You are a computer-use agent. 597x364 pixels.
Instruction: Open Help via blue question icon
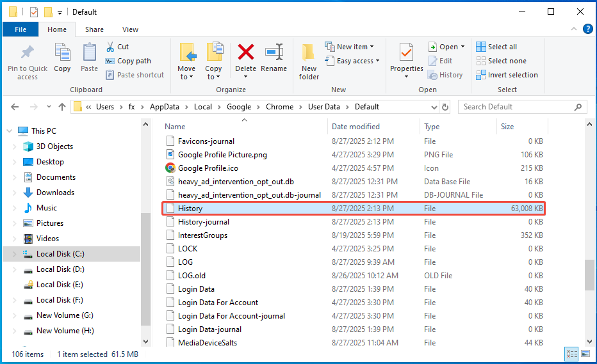pyautogui.click(x=588, y=29)
